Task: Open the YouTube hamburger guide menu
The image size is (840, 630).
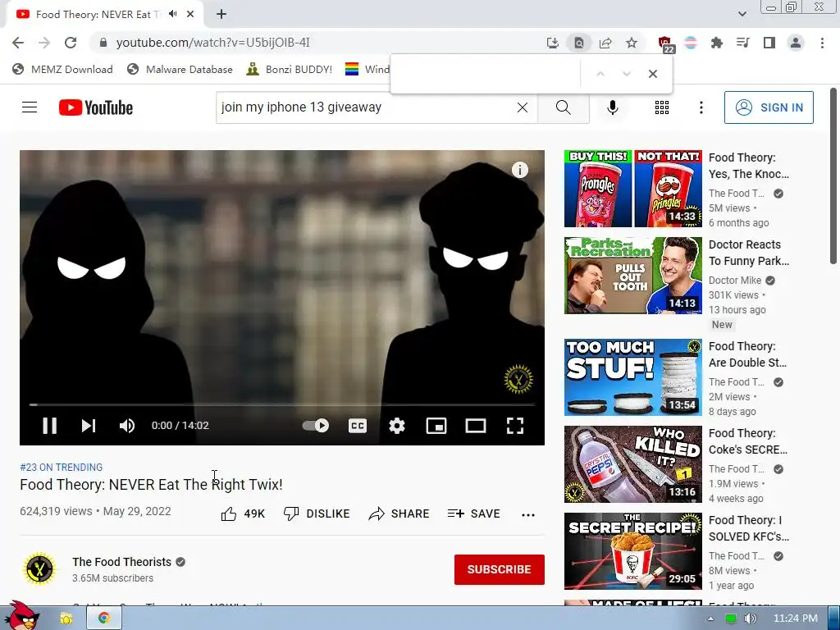Action: click(30, 107)
